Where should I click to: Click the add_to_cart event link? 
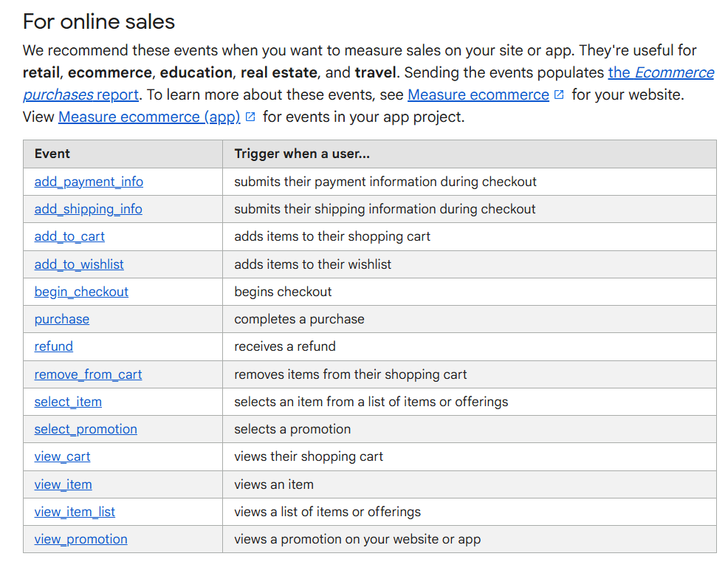coord(69,236)
